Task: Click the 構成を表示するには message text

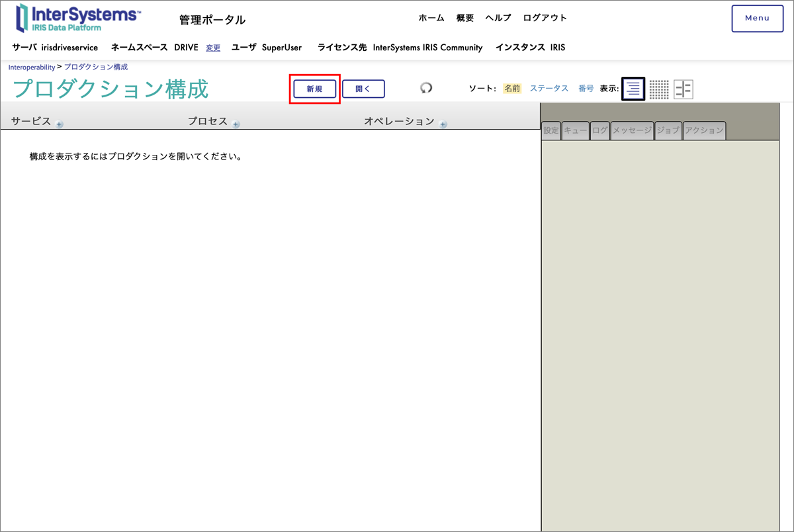Action: [136, 157]
